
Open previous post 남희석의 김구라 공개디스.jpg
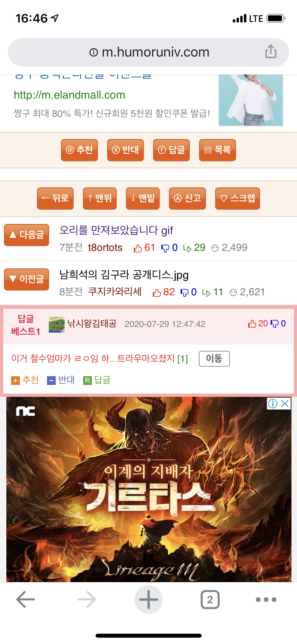[x=124, y=275]
